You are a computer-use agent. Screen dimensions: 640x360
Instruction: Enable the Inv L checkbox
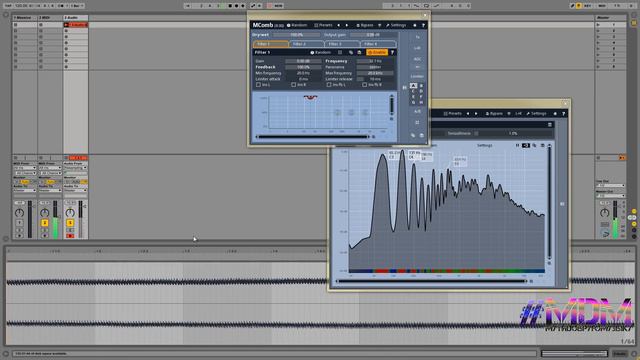point(258,85)
